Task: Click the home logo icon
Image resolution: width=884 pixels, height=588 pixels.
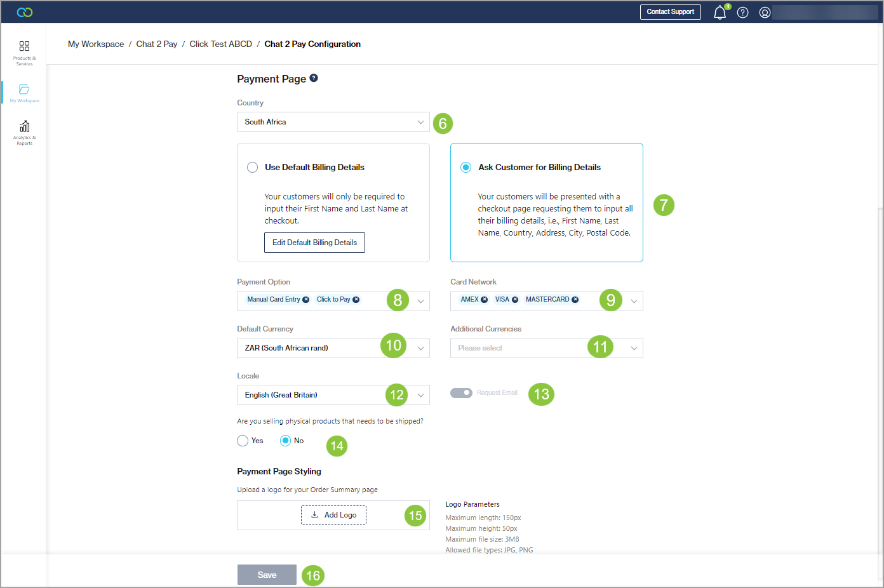Action: tap(25, 12)
